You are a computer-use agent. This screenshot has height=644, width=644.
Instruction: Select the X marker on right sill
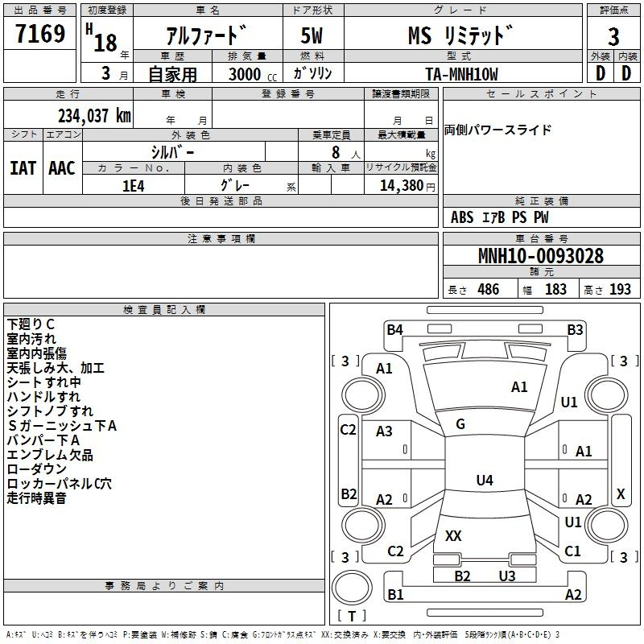point(621,493)
